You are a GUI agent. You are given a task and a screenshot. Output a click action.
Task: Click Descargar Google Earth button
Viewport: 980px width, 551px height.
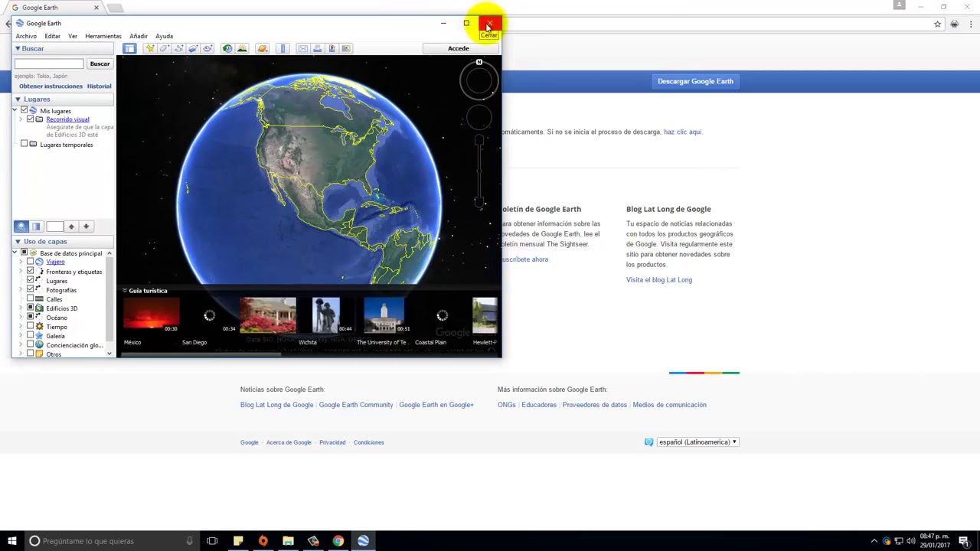pos(695,81)
